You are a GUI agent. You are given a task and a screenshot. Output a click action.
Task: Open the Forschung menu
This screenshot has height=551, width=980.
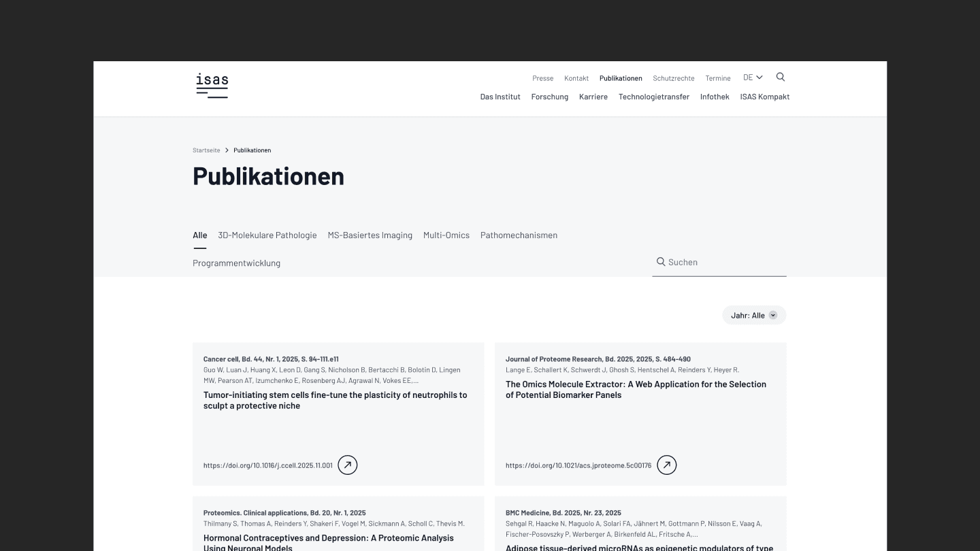(550, 97)
